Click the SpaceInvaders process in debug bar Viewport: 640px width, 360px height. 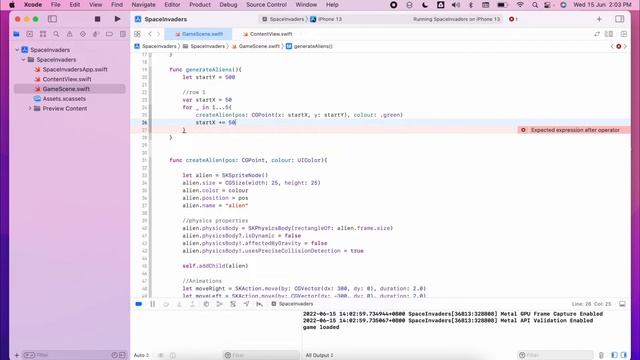coord(292,304)
